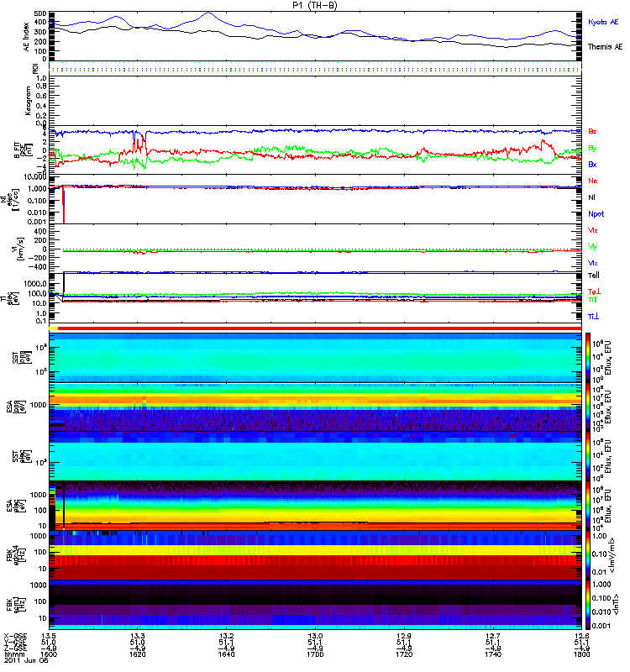Click the blue Ti⊥ temperature legend label
Screen dimensions: 630x672
(x=593, y=317)
